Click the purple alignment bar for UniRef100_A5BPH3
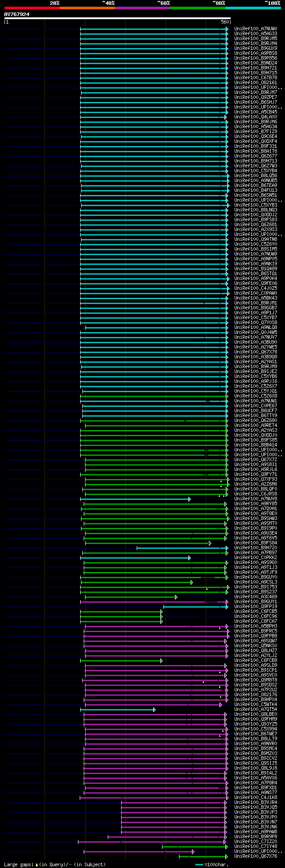This screenshot has width=285, height=868. point(156,626)
